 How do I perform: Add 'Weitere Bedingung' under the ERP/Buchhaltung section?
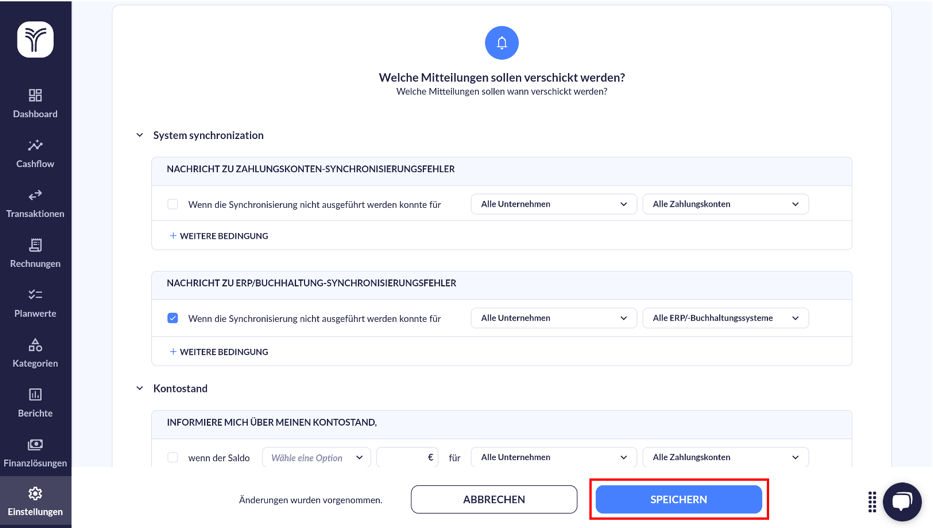click(x=219, y=352)
